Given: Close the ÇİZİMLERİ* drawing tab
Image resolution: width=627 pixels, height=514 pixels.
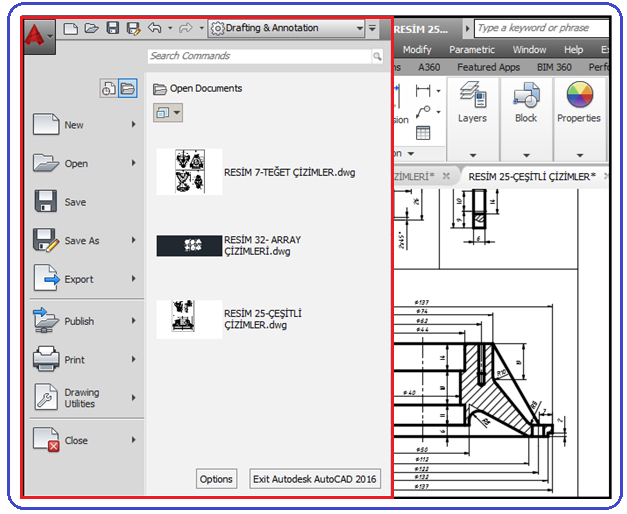Looking at the screenshot, I should coord(446,176).
